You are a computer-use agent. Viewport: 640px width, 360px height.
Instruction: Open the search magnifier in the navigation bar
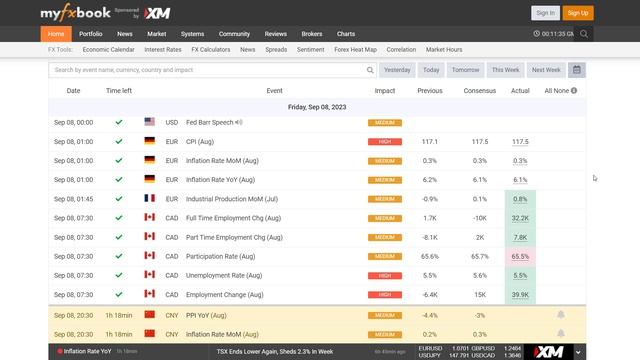click(584, 34)
